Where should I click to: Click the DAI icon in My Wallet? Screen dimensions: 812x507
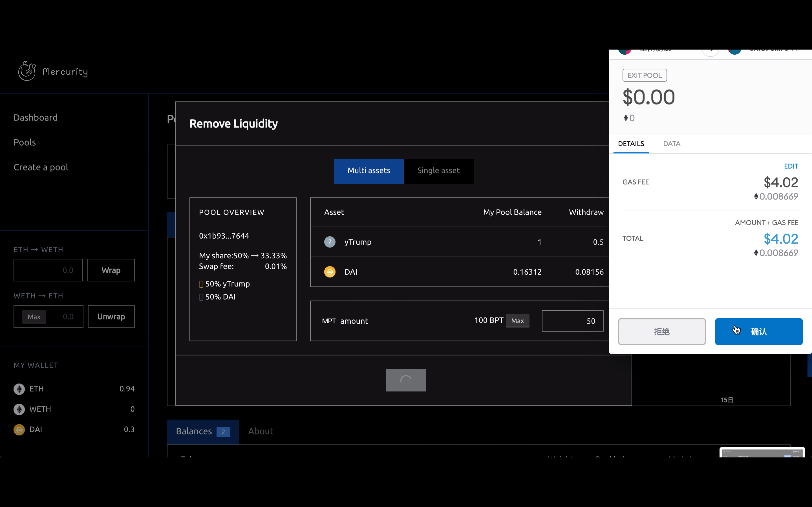(19, 430)
